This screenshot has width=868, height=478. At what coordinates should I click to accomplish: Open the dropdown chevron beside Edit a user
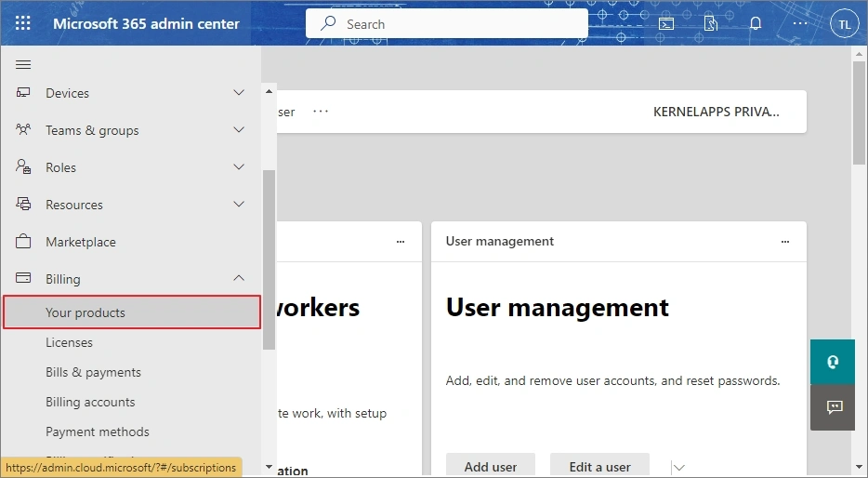pos(679,468)
